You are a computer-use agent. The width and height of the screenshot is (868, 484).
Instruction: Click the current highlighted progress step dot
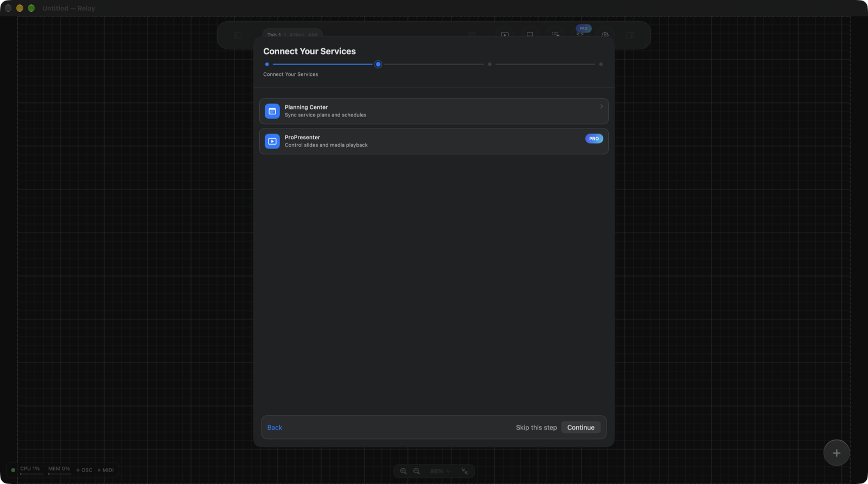(x=378, y=64)
